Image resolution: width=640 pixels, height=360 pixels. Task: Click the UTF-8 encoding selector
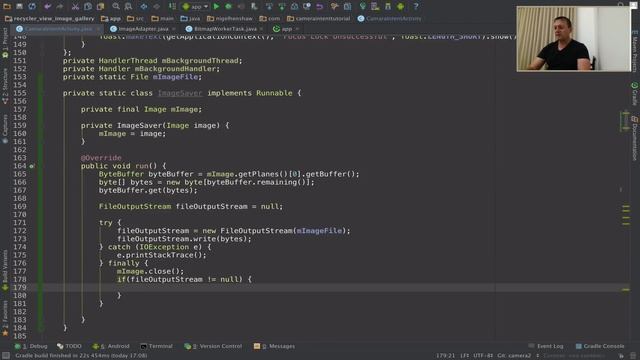[483, 356]
